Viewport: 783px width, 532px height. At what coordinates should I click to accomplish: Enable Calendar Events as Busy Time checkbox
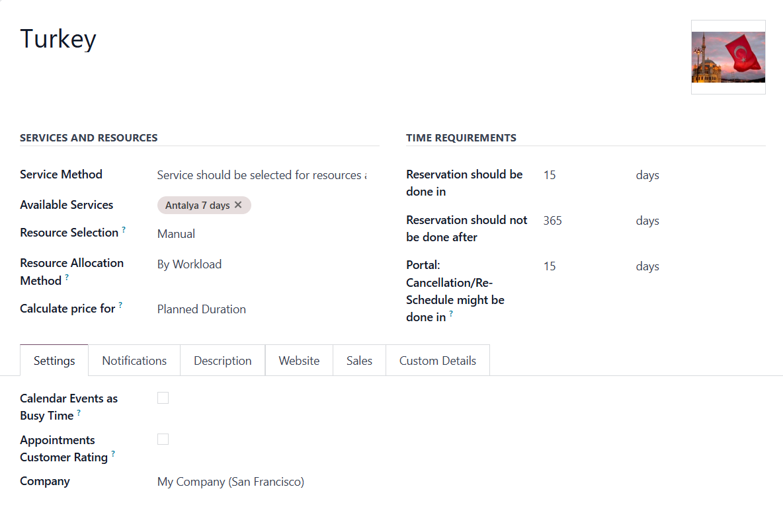pyautogui.click(x=163, y=398)
